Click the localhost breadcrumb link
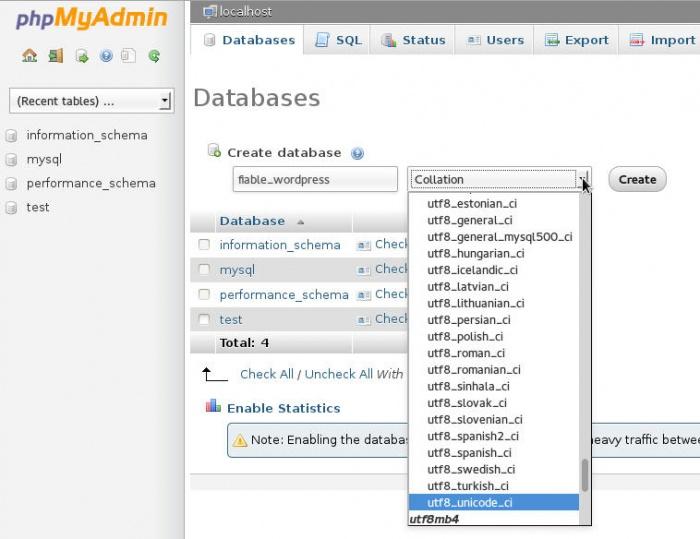The image size is (700, 539). point(246,12)
